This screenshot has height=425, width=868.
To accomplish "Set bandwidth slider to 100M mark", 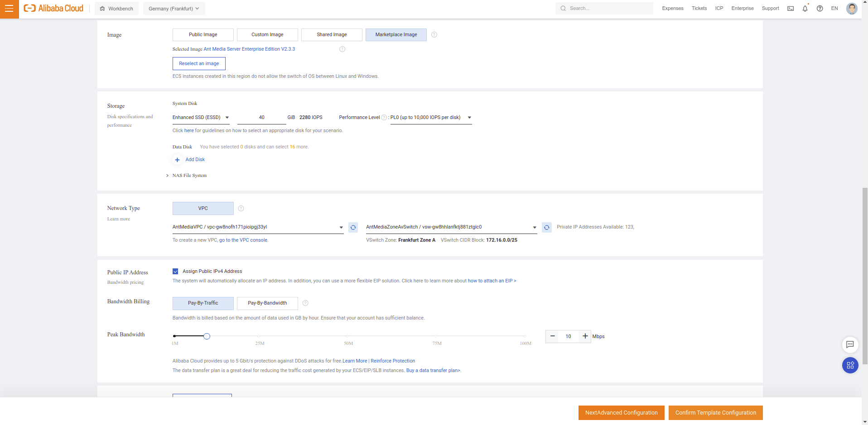I will pos(525,336).
